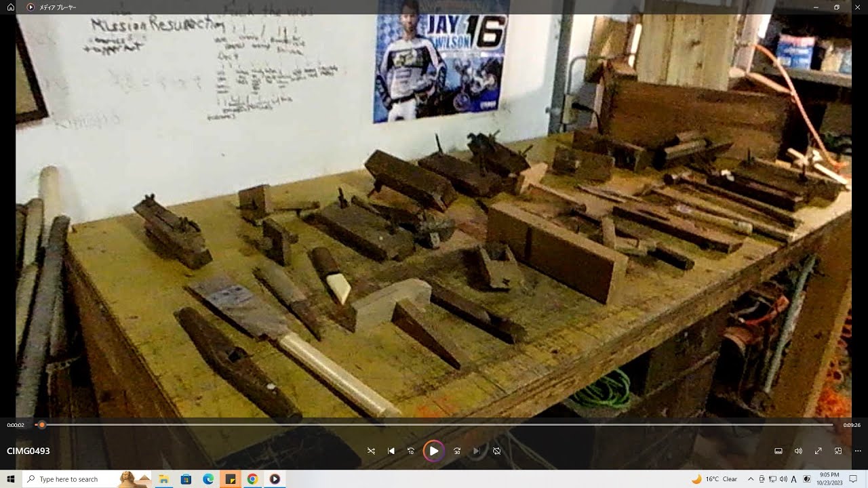Image resolution: width=868 pixels, height=488 pixels.
Task: Open Microsoft Edge from taskbar
Action: click(208, 479)
